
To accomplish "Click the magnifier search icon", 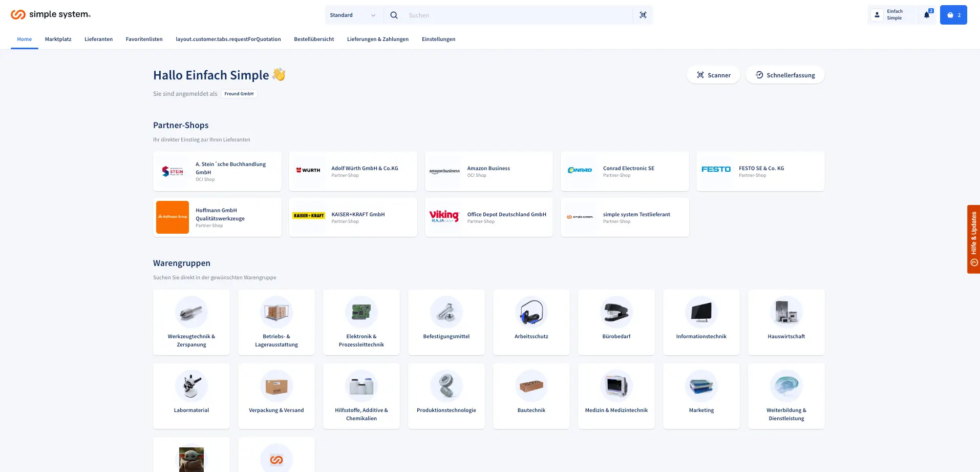I will pyautogui.click(x=394, y=15).
